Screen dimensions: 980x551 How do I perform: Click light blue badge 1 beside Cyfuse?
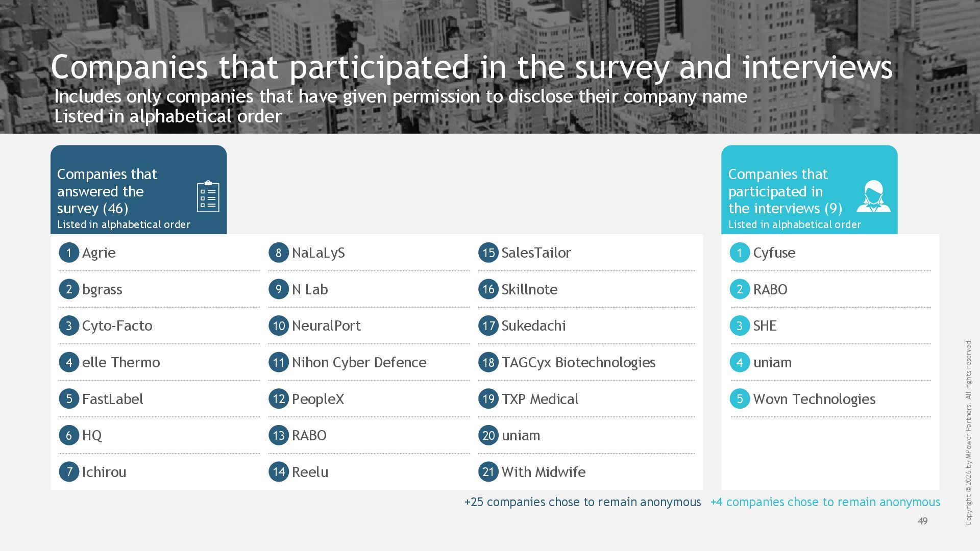click(x=740, y=253)
